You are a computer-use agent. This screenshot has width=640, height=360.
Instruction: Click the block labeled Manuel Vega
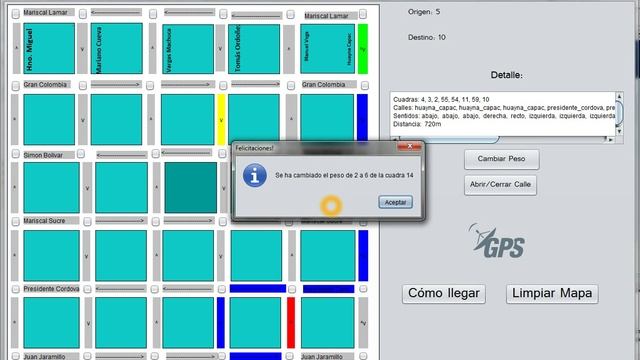(x=327, y=49)
